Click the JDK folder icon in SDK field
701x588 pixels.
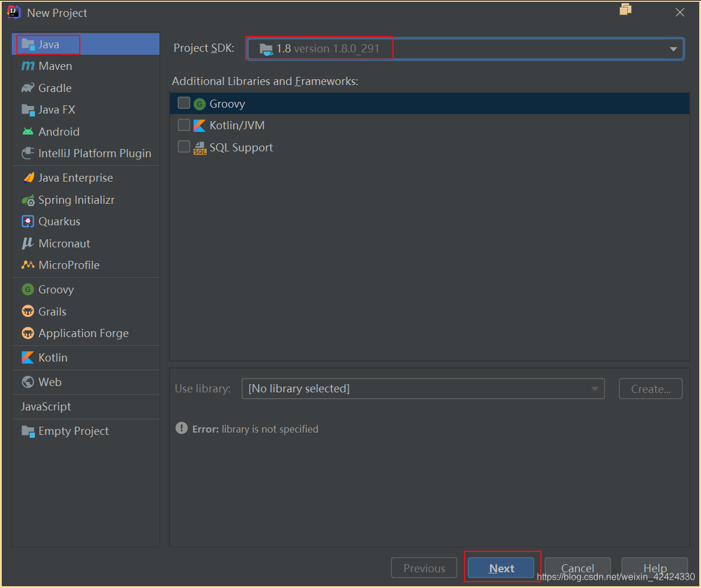pos(266,49)
